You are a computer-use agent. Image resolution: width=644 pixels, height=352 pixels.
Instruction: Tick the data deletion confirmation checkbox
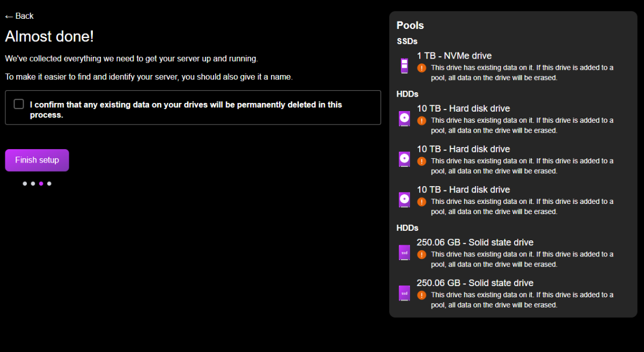19,104
